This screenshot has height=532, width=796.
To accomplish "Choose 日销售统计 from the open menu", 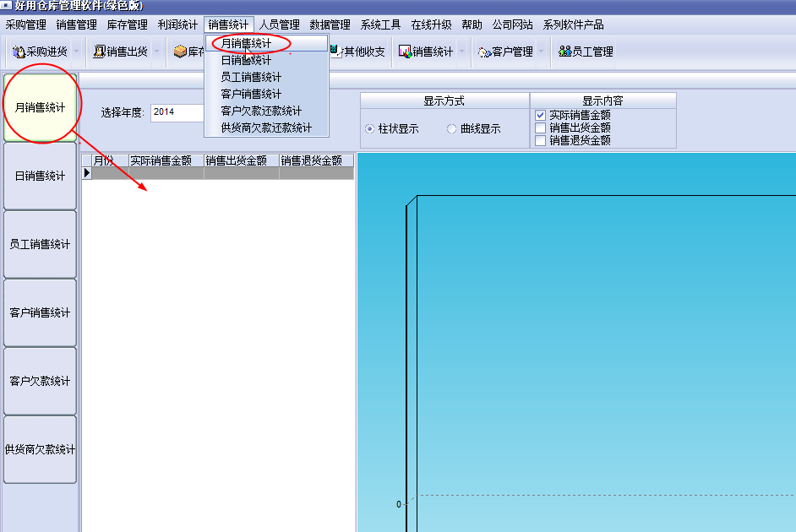I will [247, 60].
